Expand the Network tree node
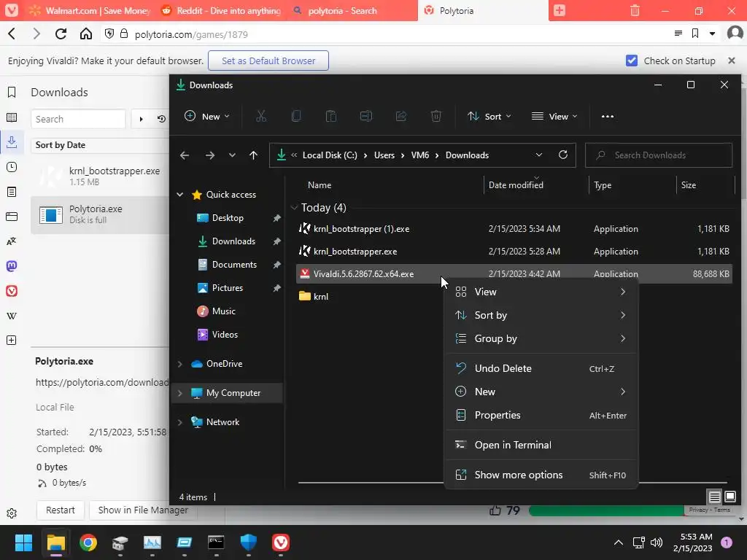The image size is (747, 560). [180, 422]
